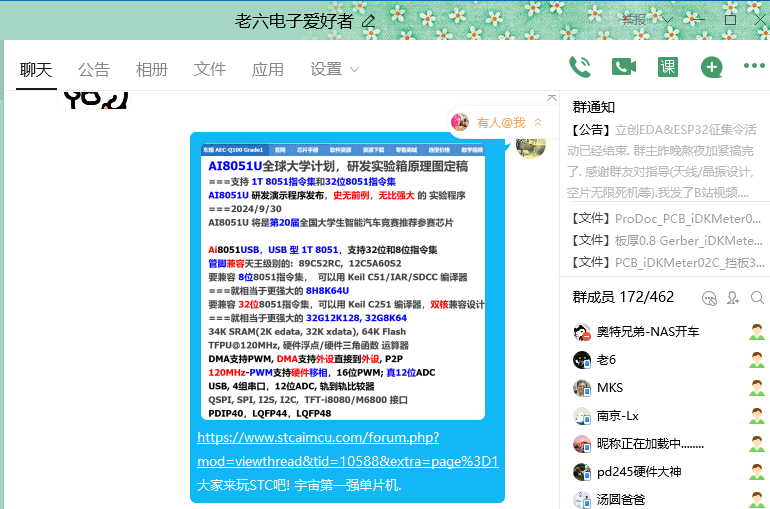770x509 pixels.
Task: Click the green plus invite icon
Action: pos(712,67)
